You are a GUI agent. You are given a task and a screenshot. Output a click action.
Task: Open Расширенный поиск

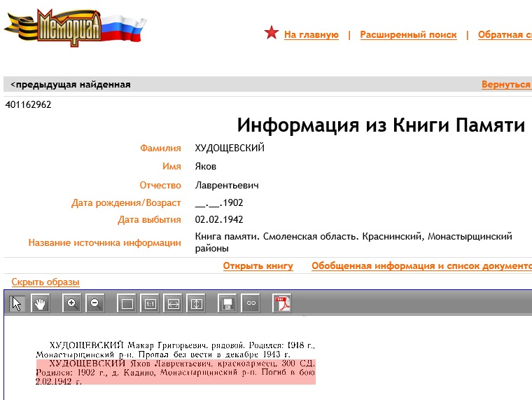coord(408,35)
